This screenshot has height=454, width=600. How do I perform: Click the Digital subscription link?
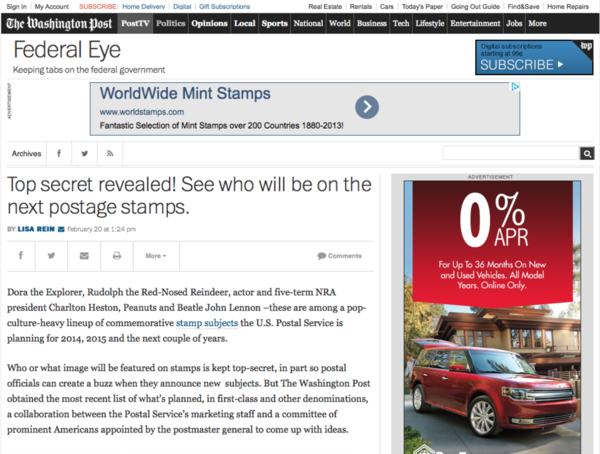coord(182,7)
